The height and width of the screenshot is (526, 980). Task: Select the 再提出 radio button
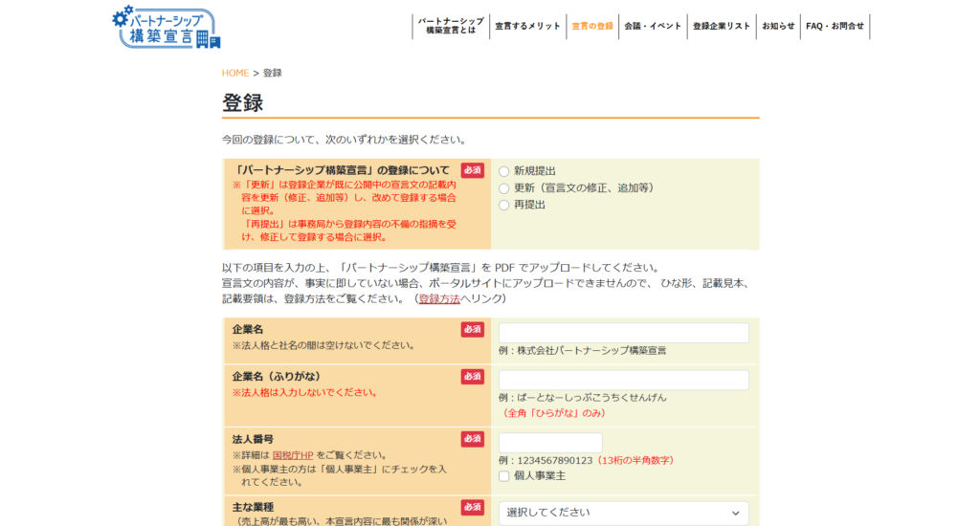pyautogui.click(x=504, y=205)
